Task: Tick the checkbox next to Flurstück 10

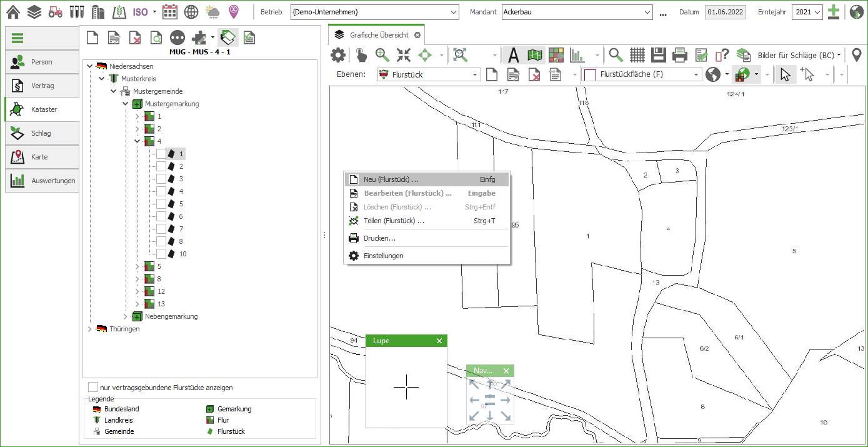Action: 161,254
